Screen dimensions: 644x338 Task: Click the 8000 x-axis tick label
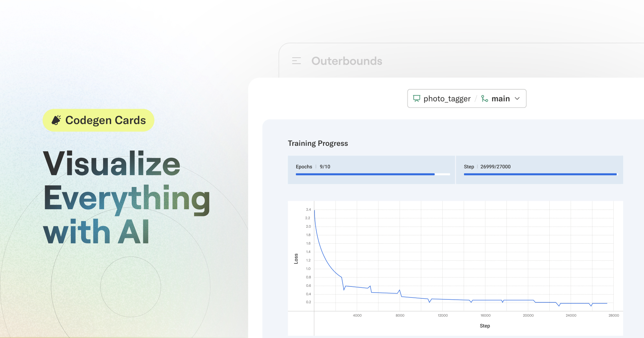(x=400, y=315)
